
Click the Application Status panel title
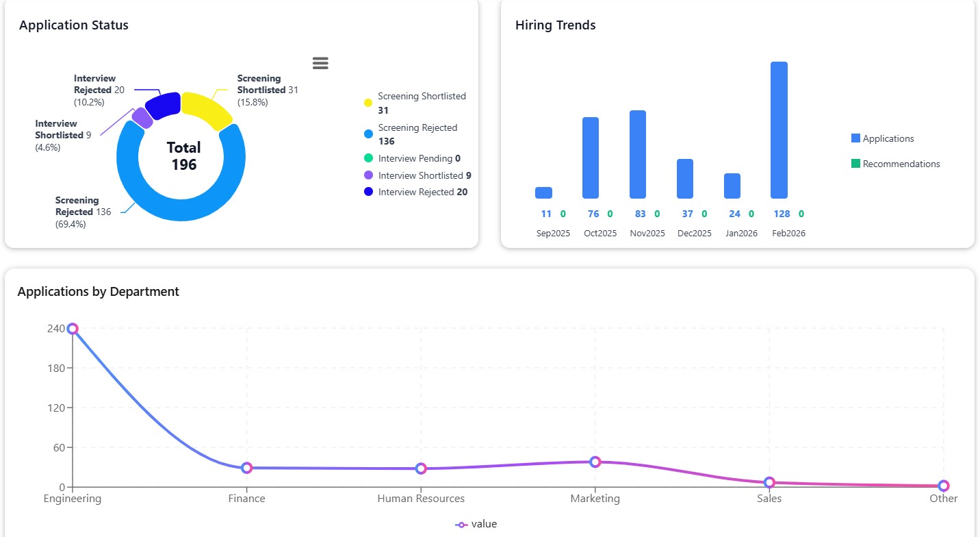tap(73, 25)
